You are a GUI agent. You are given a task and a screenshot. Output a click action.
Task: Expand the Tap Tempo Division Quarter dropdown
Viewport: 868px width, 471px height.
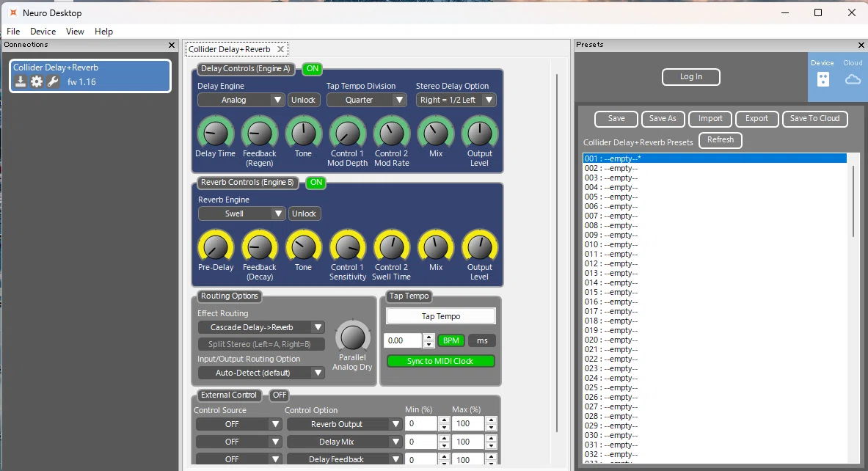point(367,100)
